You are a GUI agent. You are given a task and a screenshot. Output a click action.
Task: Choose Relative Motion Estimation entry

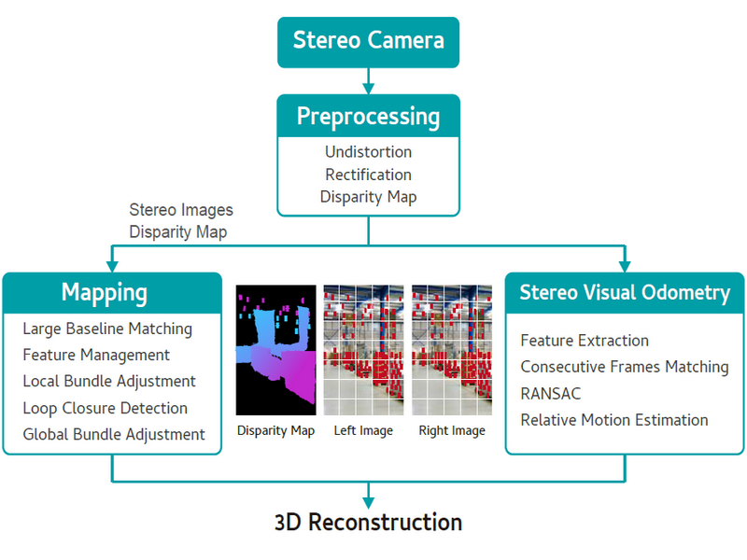[x=613, y=420]
